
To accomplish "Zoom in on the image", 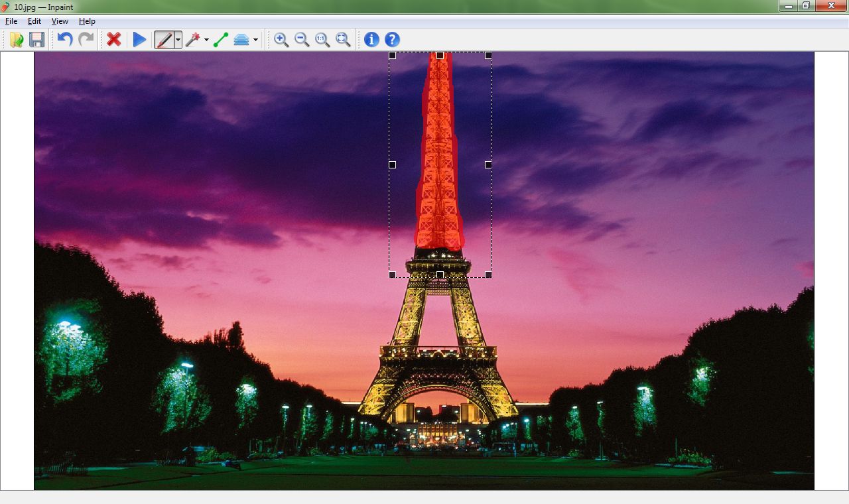I will point(281,40).
